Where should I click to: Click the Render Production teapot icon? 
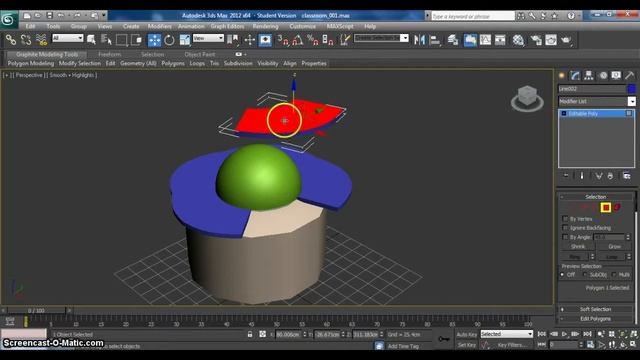click(566, 40)
